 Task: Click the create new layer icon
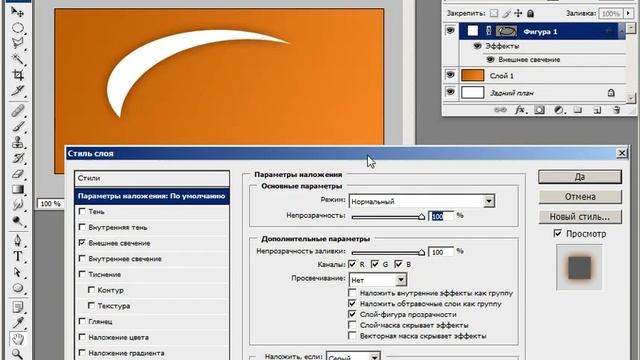597,110
